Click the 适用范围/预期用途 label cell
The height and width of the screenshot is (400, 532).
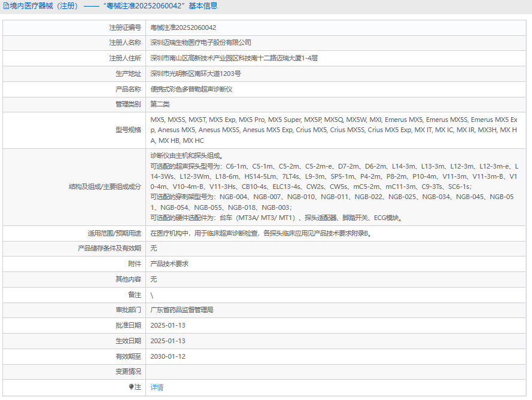tap(74, 233)
